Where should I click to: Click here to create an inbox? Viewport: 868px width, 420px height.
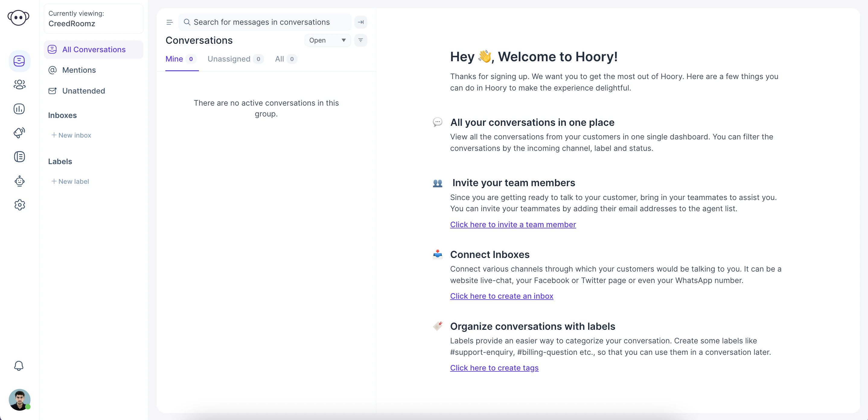(x=502, y=295)
